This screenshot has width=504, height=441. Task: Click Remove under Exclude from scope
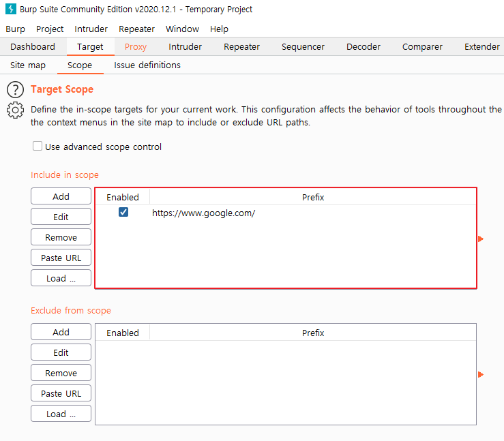point(61,373)
